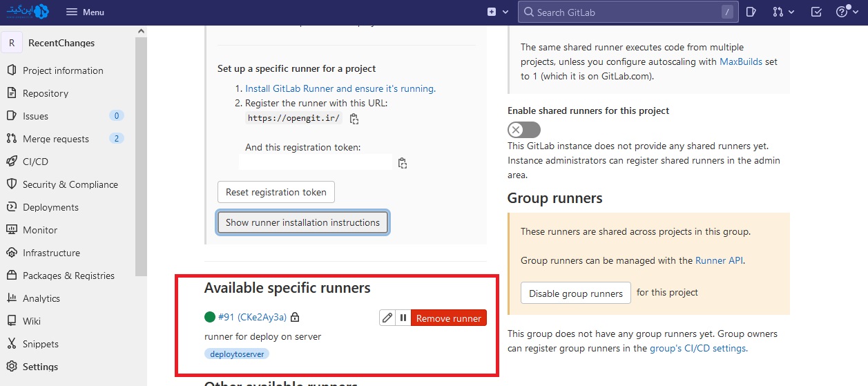
Task: Open the Runner API link
Action: click(x=719, y=260)
